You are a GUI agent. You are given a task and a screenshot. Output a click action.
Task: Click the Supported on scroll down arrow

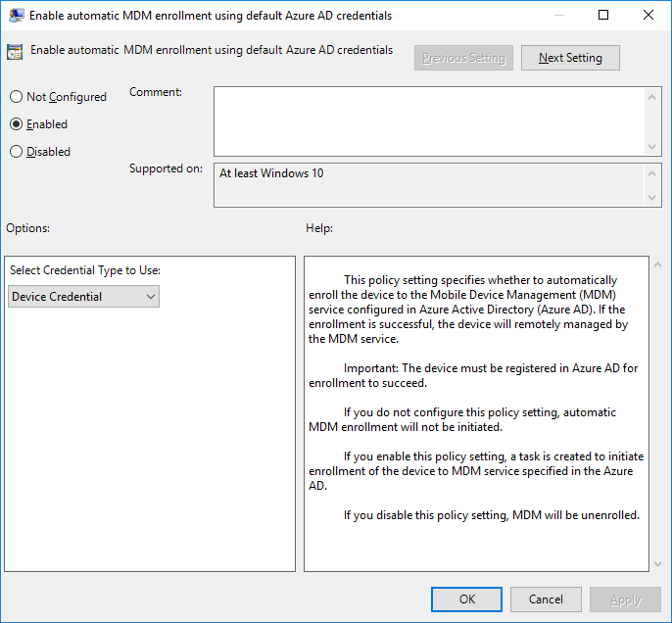pyautogui.click(x=651, y=198)
